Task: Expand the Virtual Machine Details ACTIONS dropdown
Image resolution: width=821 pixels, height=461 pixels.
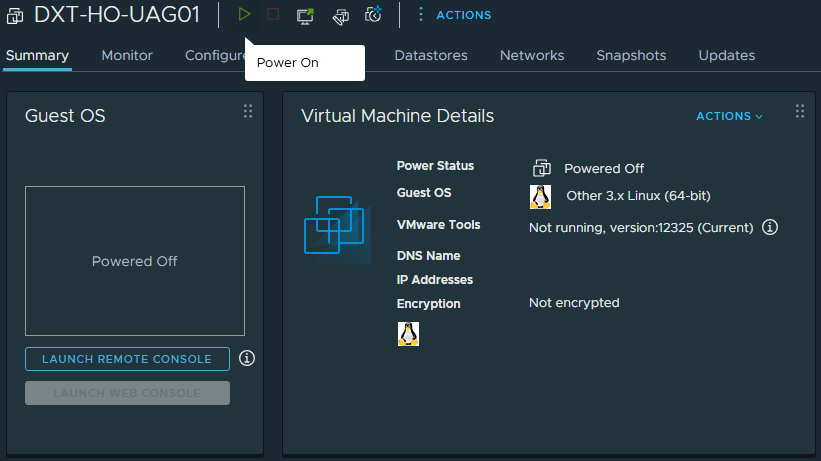Action: coord(729,116)
